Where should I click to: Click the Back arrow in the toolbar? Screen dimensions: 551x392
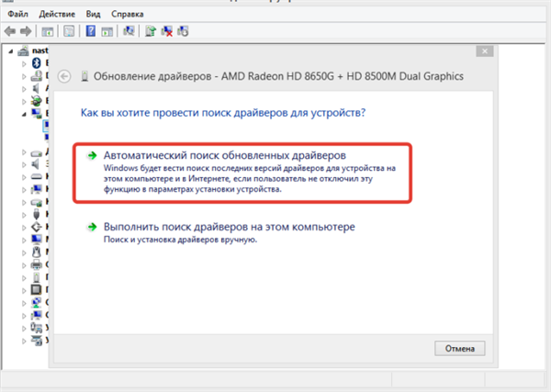click(x=10, y=31)
